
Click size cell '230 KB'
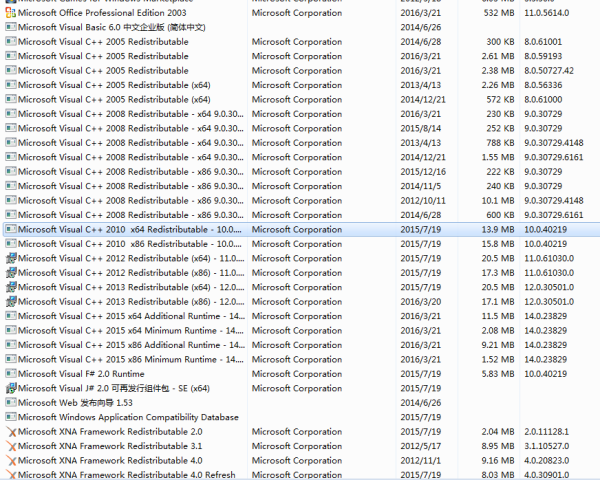500,114
